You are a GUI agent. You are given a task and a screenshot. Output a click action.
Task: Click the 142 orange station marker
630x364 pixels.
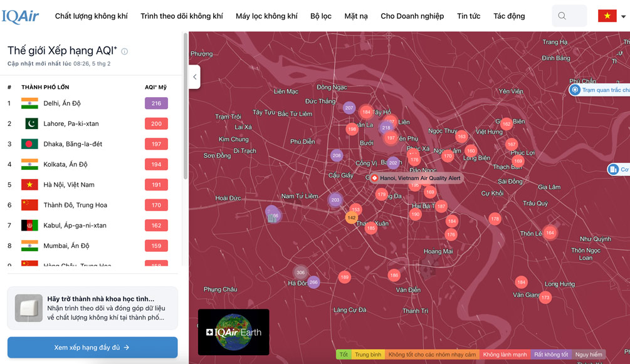pos(351,218)
